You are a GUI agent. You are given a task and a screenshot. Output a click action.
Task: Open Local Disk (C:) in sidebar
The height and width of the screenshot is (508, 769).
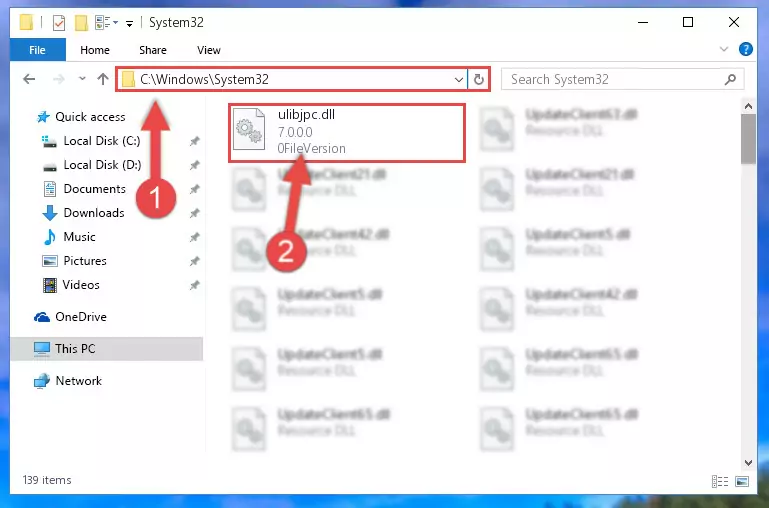(102, 141)
